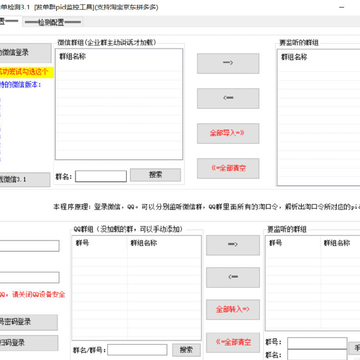Click 群组名称 column header in QQ群组 list
Viewport: 360px width, 360px height.
click(144, 243)
